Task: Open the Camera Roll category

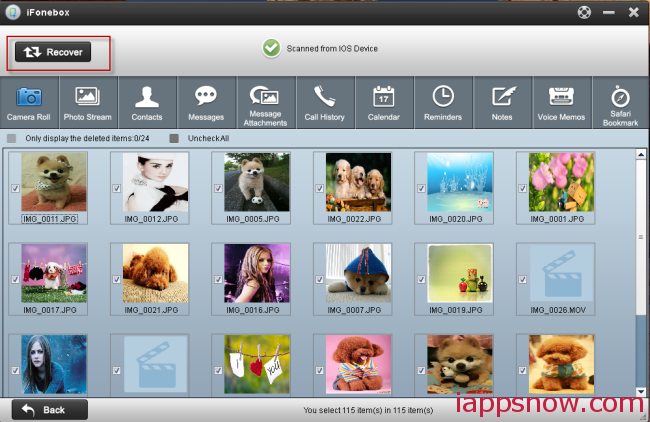Action: pos(29,103)
